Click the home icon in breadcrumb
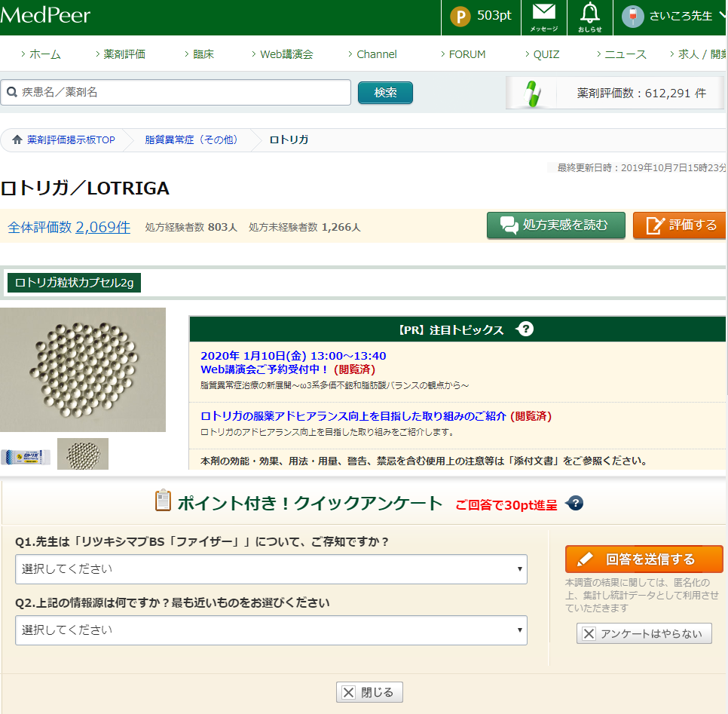The width and height of the screenshot is (728, 714). pos(17,139)
